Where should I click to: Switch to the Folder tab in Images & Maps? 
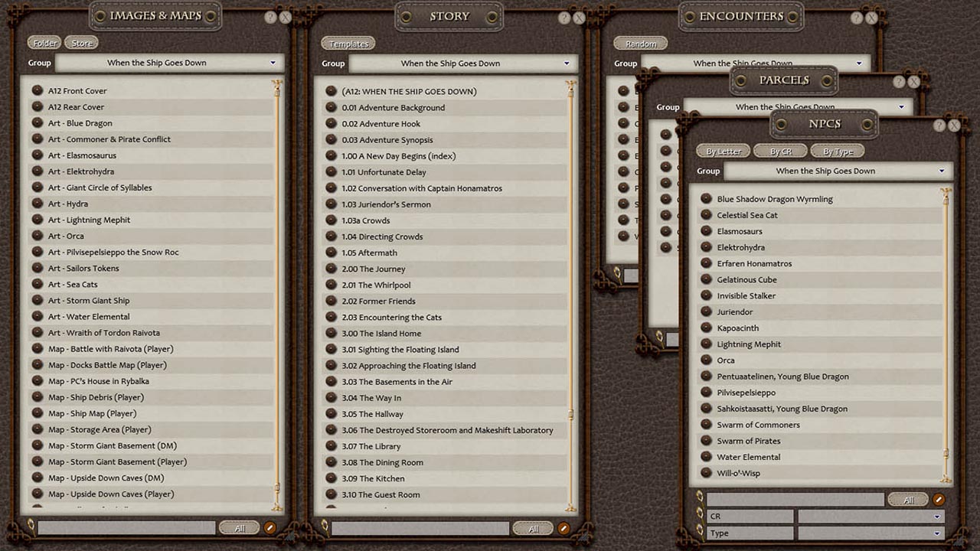(44, 42)
